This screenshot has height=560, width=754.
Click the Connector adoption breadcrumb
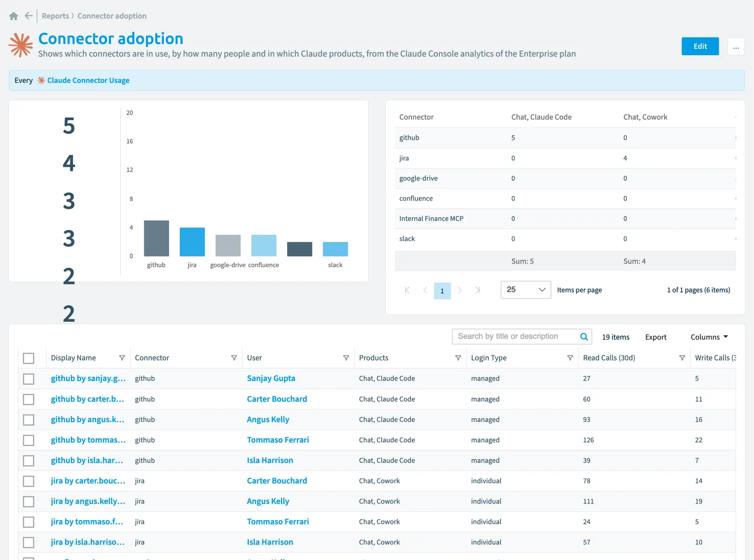[112, 16]
